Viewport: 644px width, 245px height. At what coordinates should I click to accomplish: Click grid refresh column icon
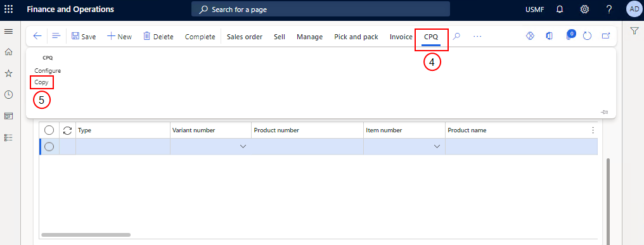(67, 130)
